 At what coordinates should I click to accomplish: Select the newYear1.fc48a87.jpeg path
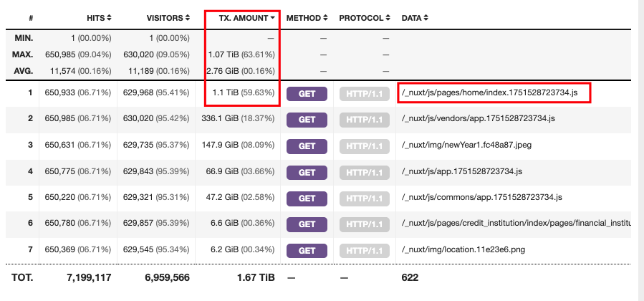pyautogui.click(x=466, y=145)
